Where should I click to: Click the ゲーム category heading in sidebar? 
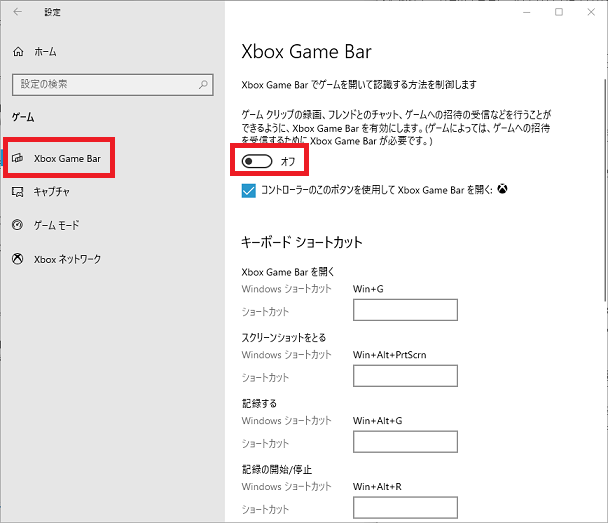(23, 117)
